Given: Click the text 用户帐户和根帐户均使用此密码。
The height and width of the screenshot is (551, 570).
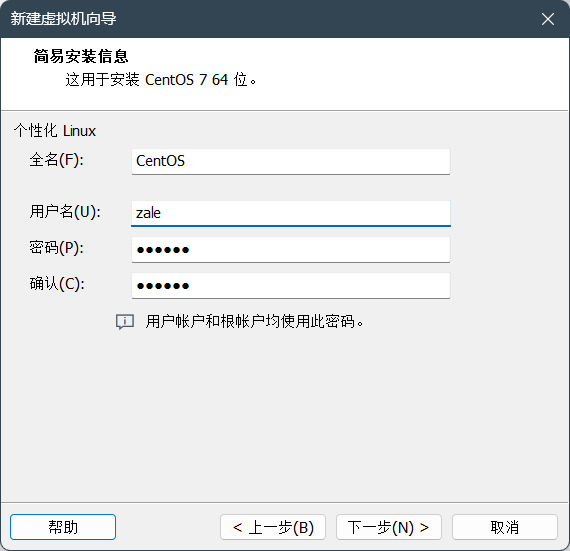Looking at the screenshot, I should click(254, 322).
